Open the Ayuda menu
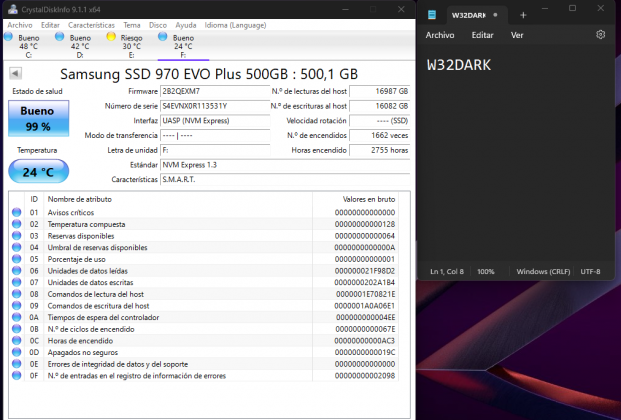Screen dimensions: 621x420 [186, 25]
